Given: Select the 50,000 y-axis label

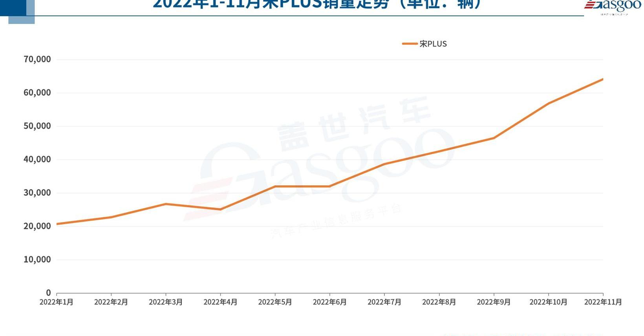Looking at the screenshot, I should click(37, 126).
